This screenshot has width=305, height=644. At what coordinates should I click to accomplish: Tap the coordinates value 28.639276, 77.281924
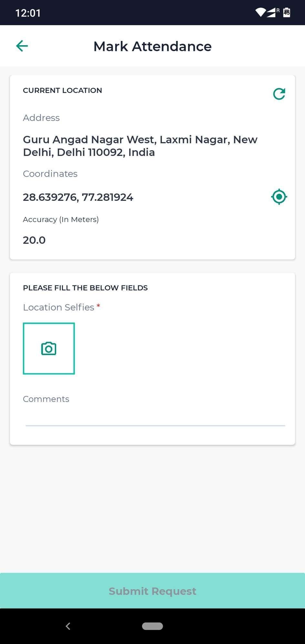[78, 197]
